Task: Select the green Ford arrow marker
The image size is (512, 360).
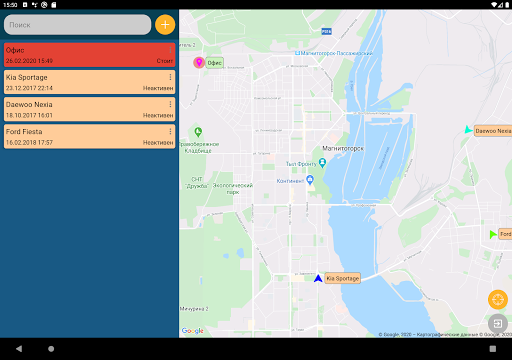Action: pos(493,234)
